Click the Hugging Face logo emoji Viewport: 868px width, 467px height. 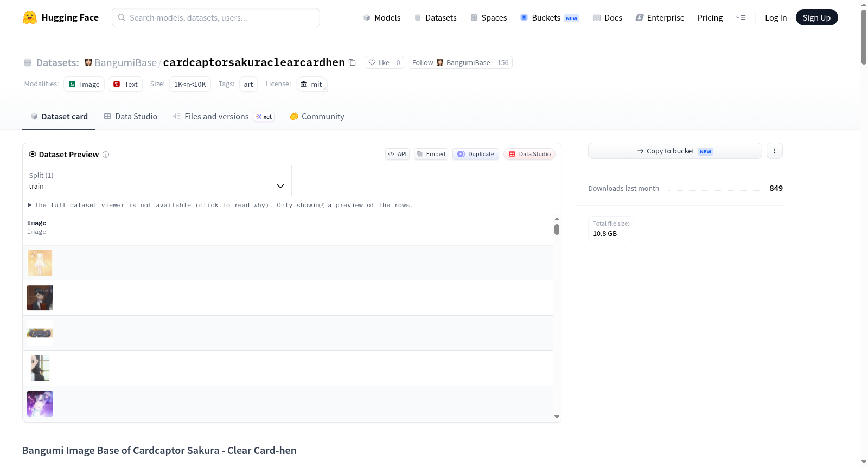click(x=30, y=17)
